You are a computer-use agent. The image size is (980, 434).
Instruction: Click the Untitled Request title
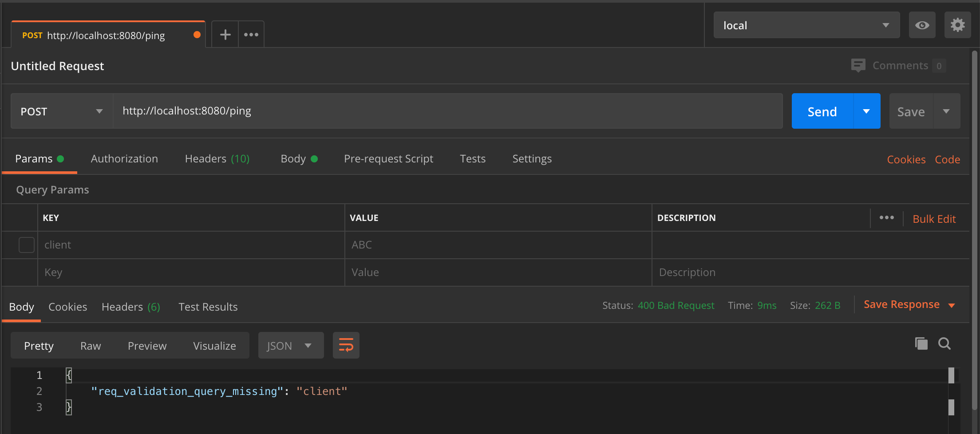tap(57, 66)
